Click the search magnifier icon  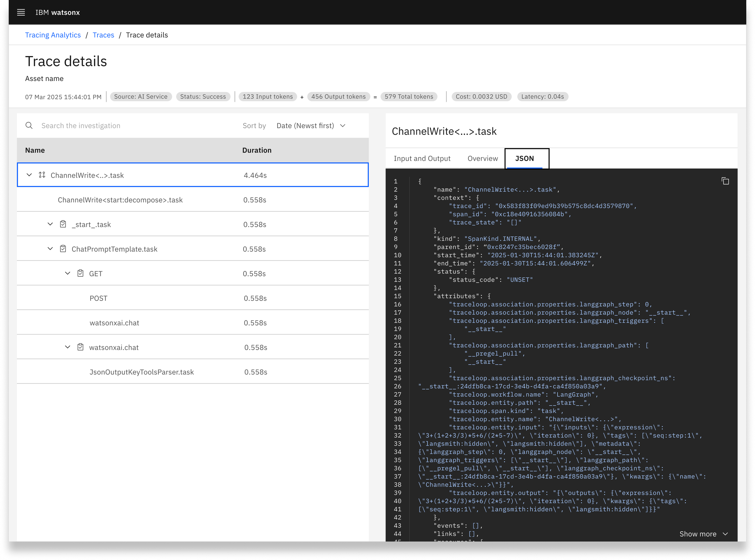29,125
